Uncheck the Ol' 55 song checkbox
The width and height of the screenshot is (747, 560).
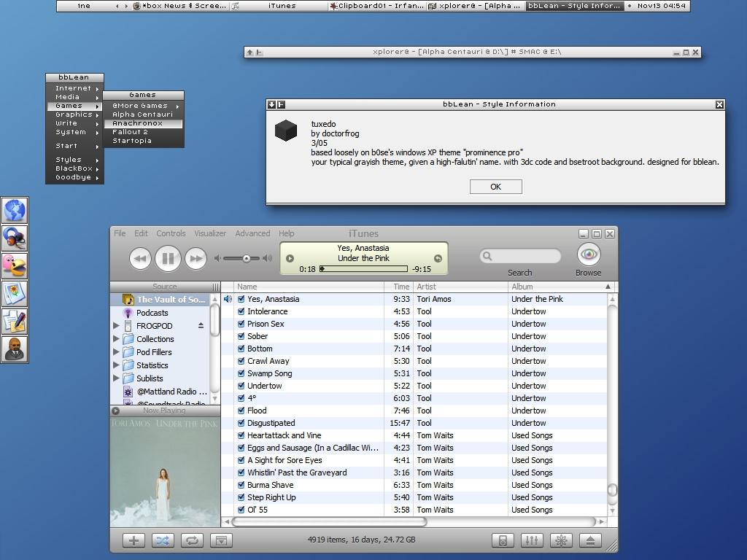[241, 510]
